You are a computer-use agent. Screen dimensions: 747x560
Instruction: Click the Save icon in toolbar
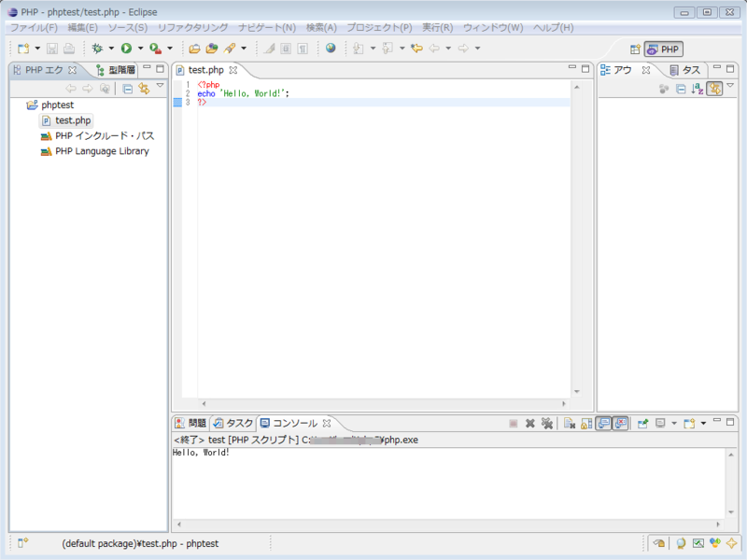pos(52,49)
